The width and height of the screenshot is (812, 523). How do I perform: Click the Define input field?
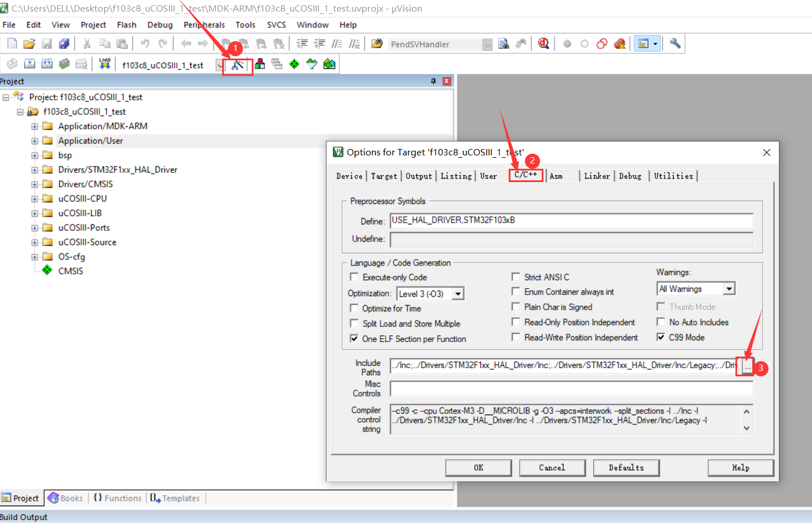click(x=571, y=220)
